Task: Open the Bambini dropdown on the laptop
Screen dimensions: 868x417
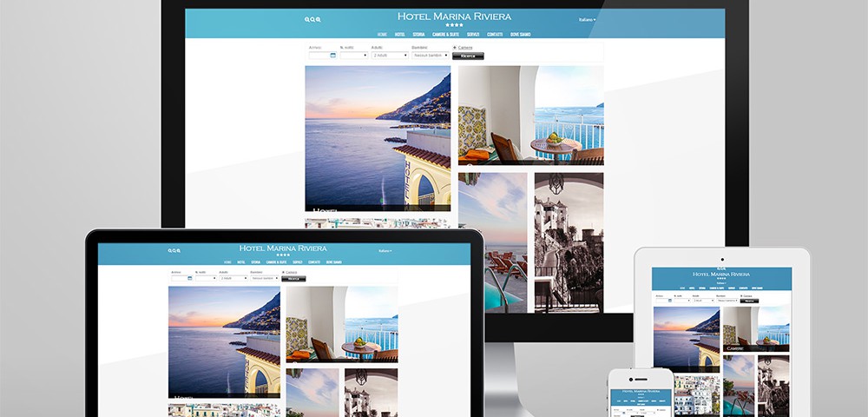Action: (265, 279)
